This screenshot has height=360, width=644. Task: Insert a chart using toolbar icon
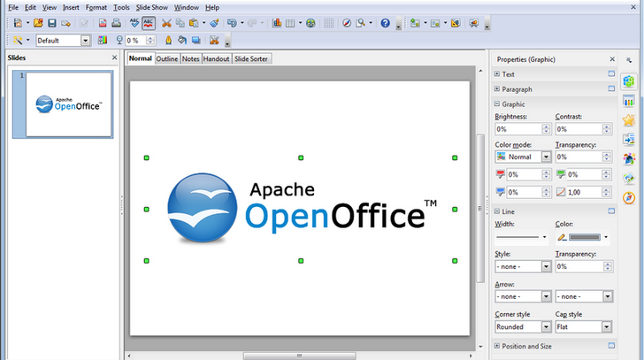tap(277, 23)
